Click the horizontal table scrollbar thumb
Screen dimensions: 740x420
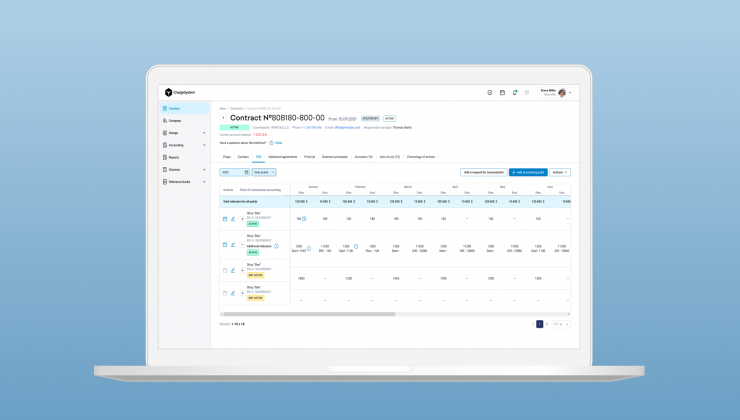pos(309,314)
